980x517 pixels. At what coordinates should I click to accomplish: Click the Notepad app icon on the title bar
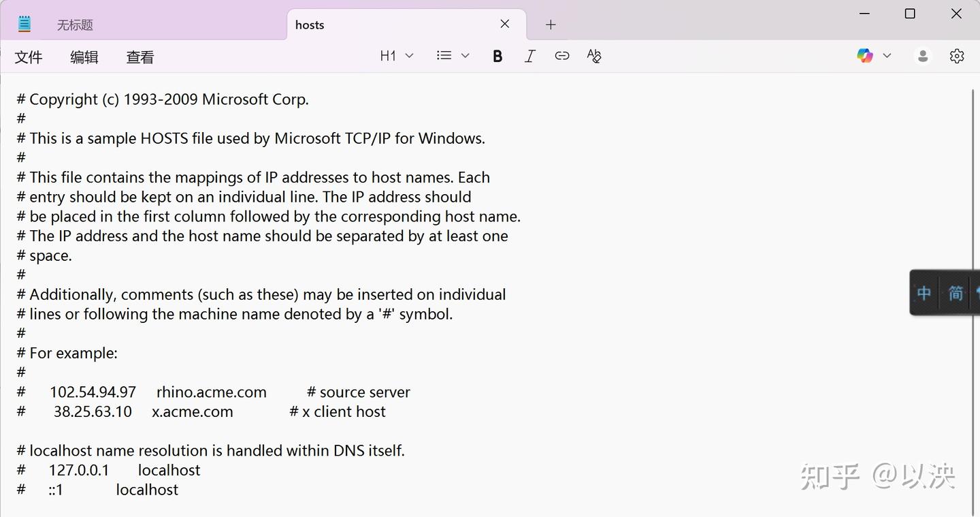tap(24, 22)
